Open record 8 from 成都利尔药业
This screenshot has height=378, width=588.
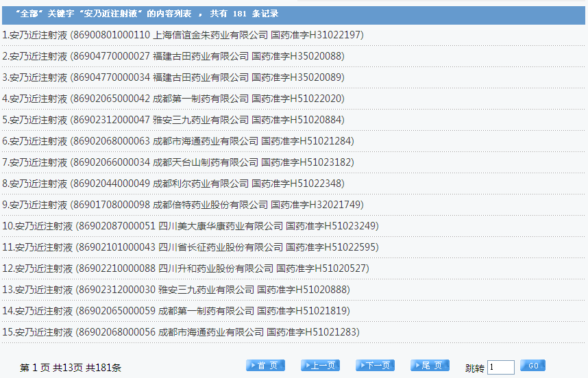pyautogui.click(x=173, y=184)
